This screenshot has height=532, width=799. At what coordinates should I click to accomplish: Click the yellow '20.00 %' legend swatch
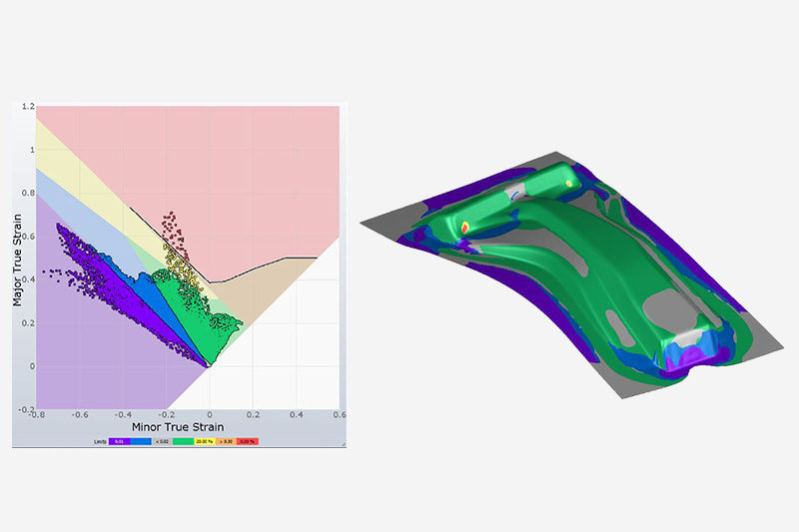(x=203, y=440)
